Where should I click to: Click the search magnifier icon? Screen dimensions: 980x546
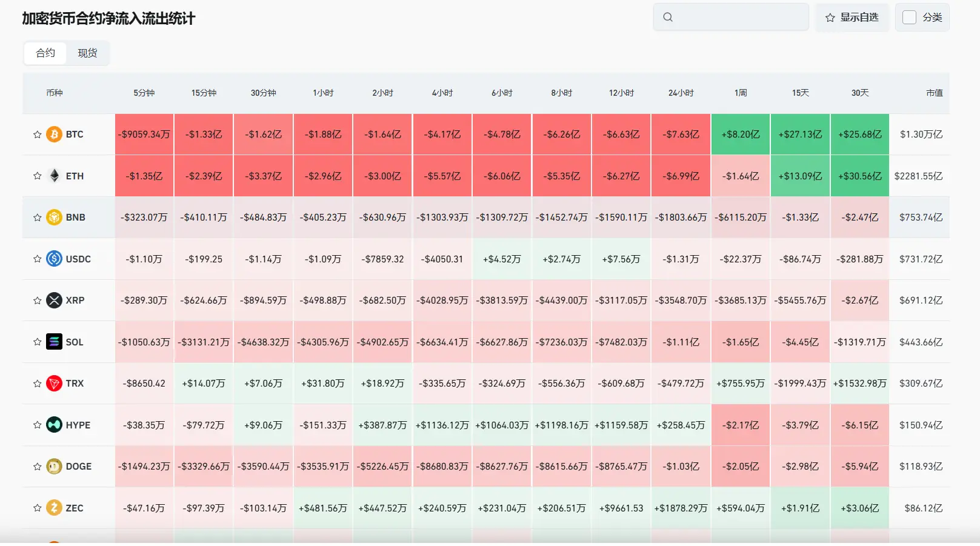coord(668,17)
